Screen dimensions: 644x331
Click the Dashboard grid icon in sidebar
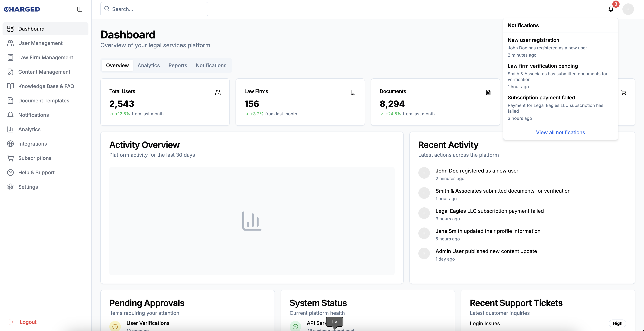tap(10, 29)
